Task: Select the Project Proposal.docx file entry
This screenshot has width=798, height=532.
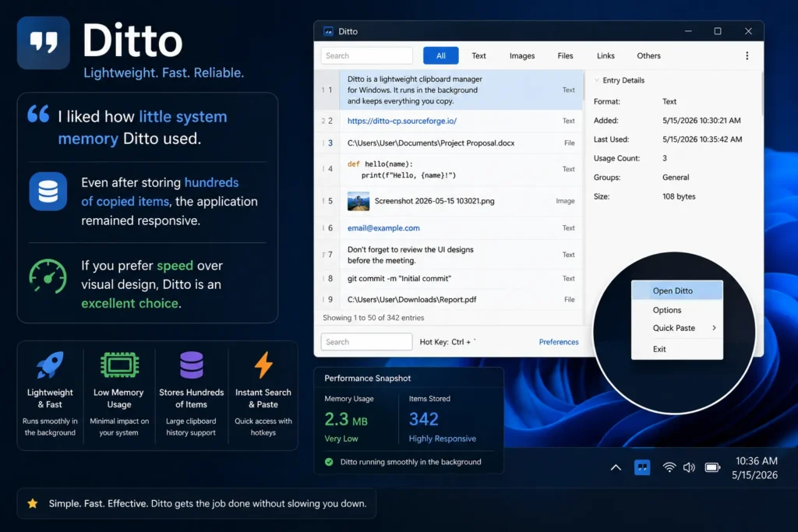Action: 449,143
